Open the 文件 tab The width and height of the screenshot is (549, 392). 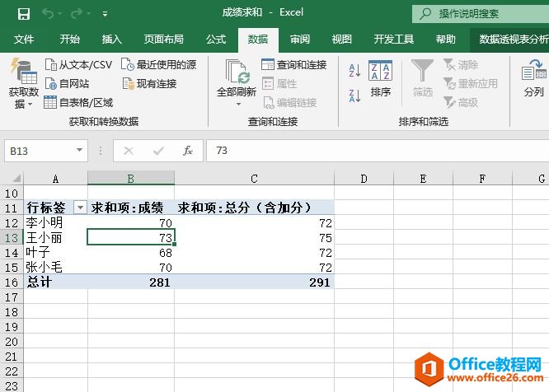(24, 40)
